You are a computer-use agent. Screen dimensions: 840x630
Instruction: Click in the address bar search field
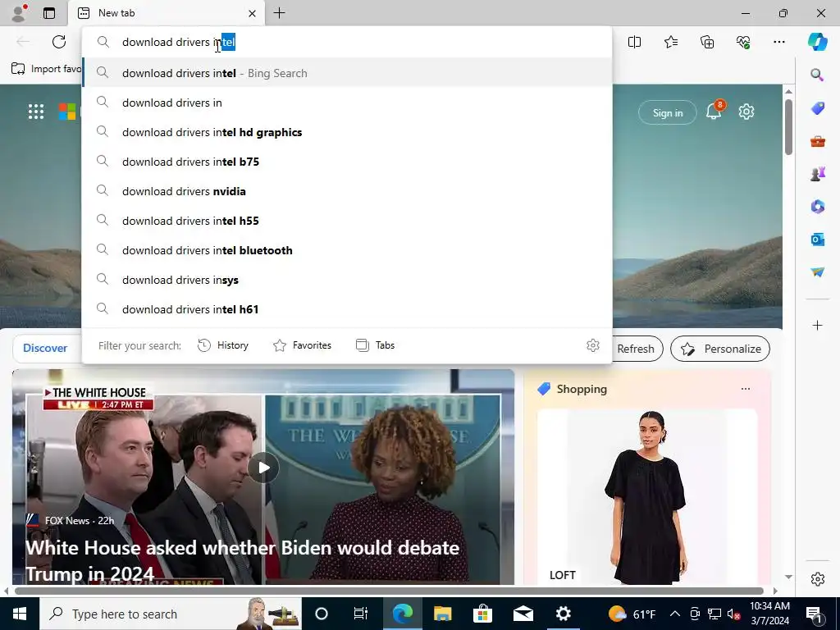(347, 42)
